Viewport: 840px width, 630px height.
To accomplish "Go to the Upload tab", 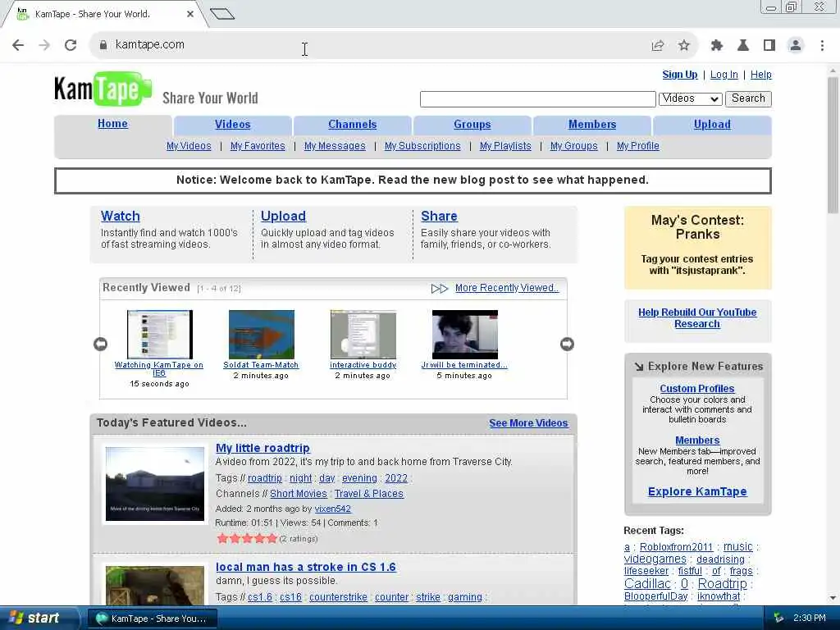I will (712, 125).
